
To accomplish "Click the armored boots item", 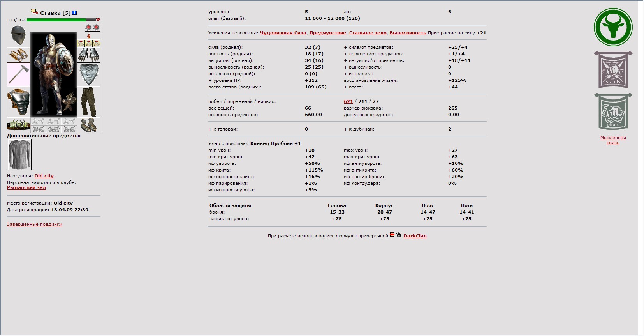I will 89,125.
